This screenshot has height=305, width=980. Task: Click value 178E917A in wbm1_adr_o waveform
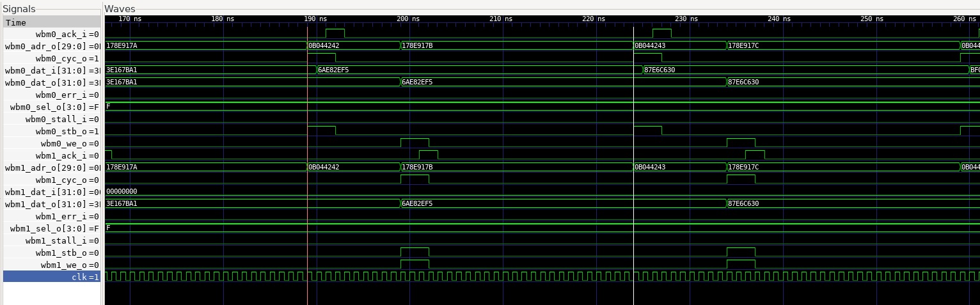click(x=122, y=167)
